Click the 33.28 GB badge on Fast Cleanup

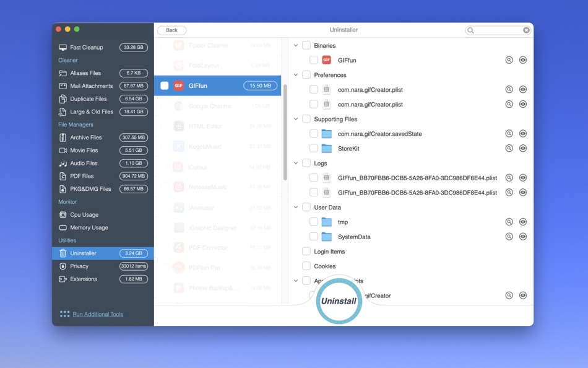[134, 47]
